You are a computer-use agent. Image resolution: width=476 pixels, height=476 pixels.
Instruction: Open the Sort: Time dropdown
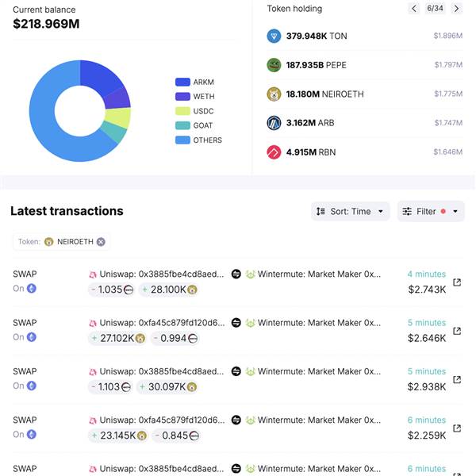pos(350,211)
